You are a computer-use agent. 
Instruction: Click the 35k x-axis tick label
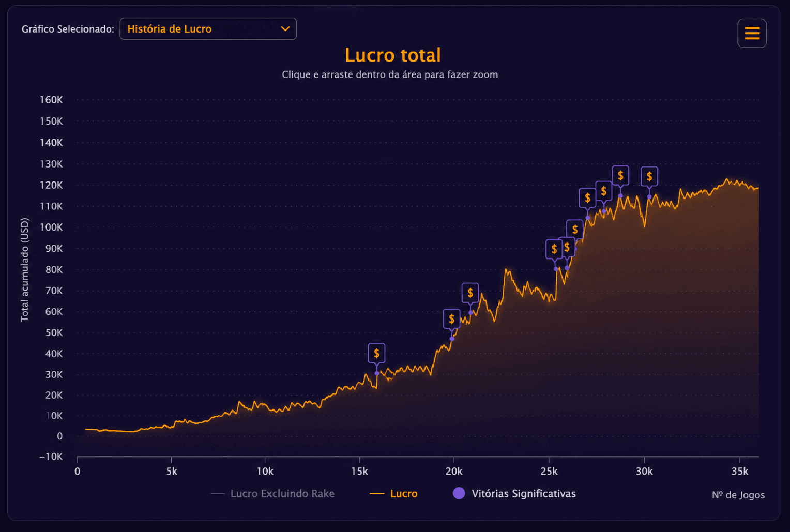click(x=740, y=472)
